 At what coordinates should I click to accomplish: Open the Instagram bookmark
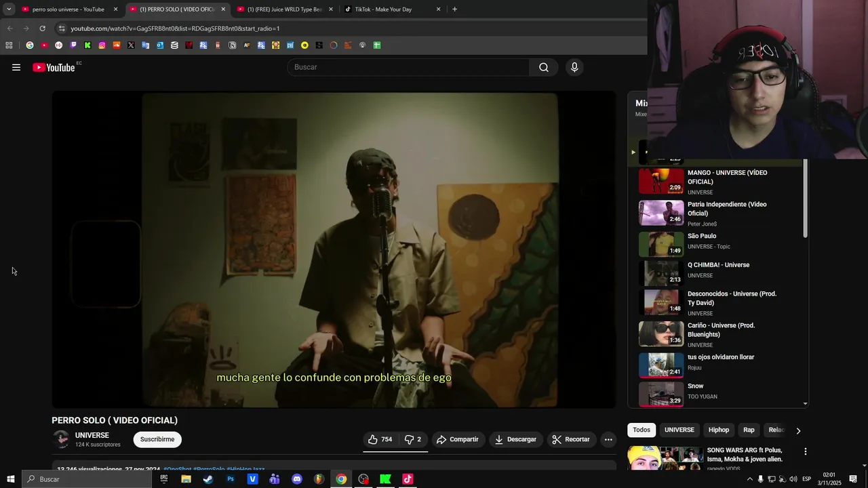[102, 45]
